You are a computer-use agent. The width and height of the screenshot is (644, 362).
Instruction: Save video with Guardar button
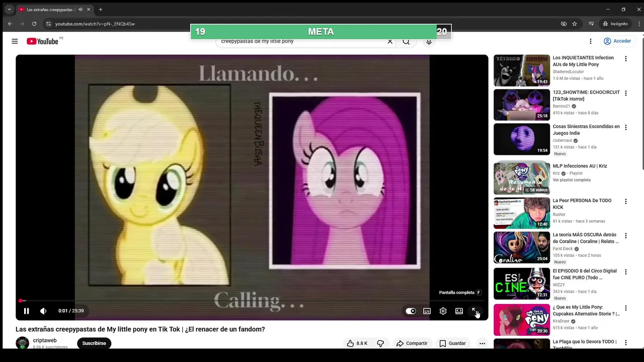click(x=452, y=343)
